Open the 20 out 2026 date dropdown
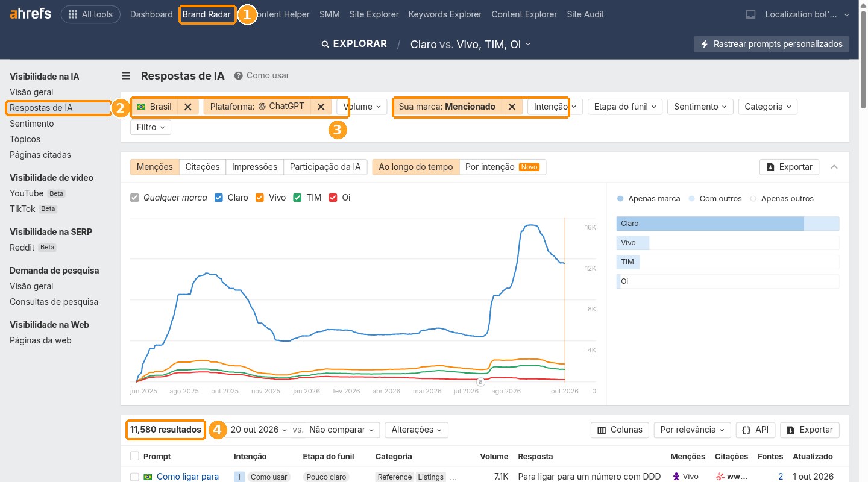The width and height of the screenshot is (868, 482). (259, 430)
